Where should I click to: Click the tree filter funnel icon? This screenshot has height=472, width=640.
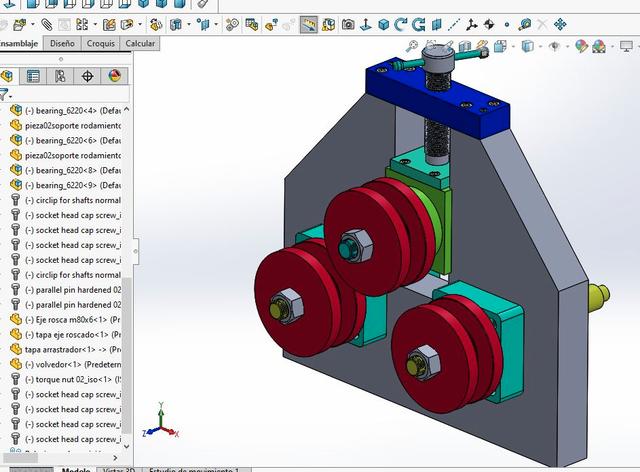pyautogui.click(x=4, y=94)
